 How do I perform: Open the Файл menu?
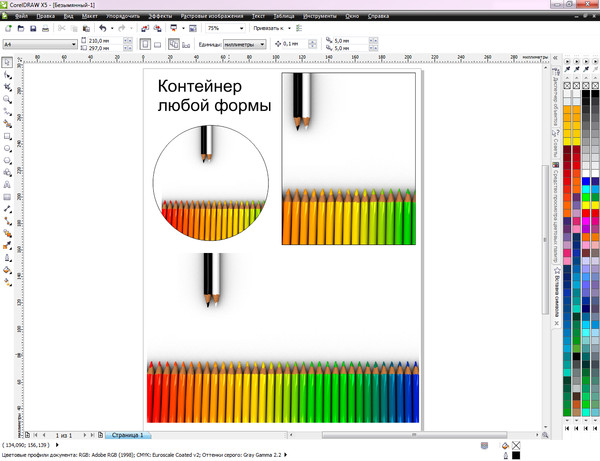point(21,16)
